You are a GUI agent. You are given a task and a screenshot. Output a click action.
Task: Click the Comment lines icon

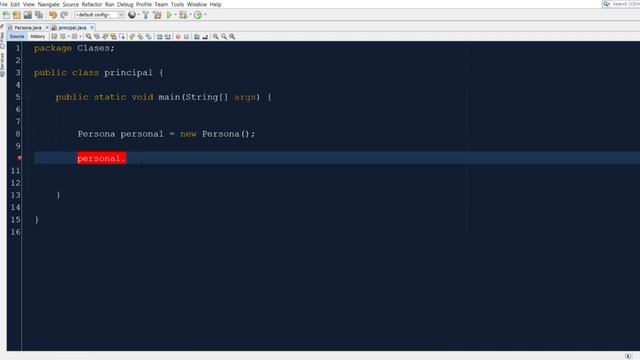click(197, 36)
